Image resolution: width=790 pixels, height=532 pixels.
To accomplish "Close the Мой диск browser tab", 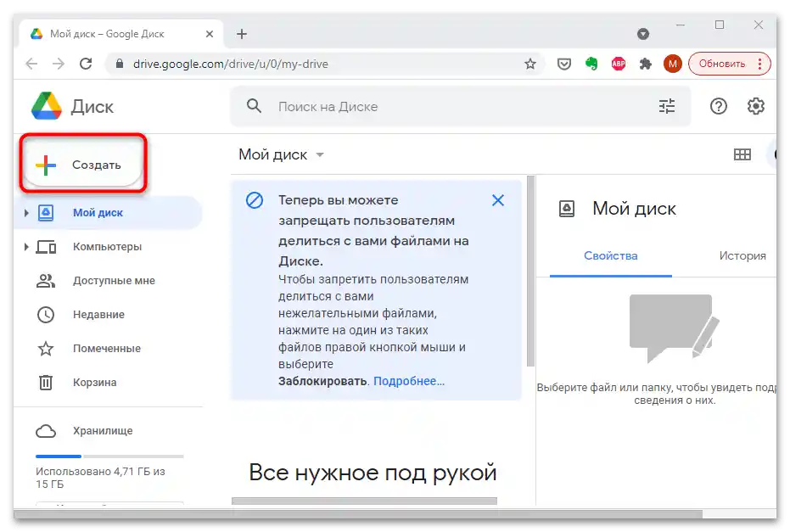I will click(x=210, y=34).
